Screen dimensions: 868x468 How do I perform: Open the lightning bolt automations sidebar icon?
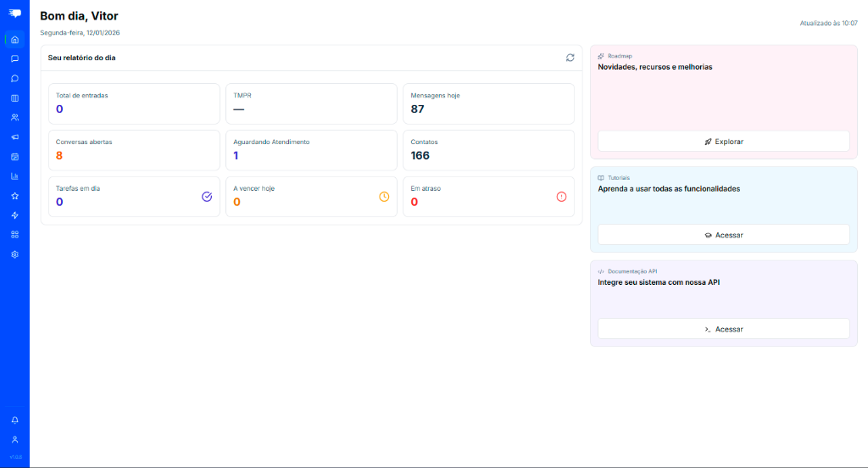(x=15, y=215)
